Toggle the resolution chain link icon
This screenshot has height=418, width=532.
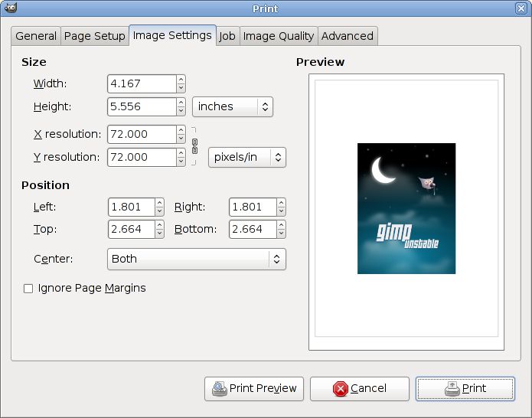pos(194,145)
